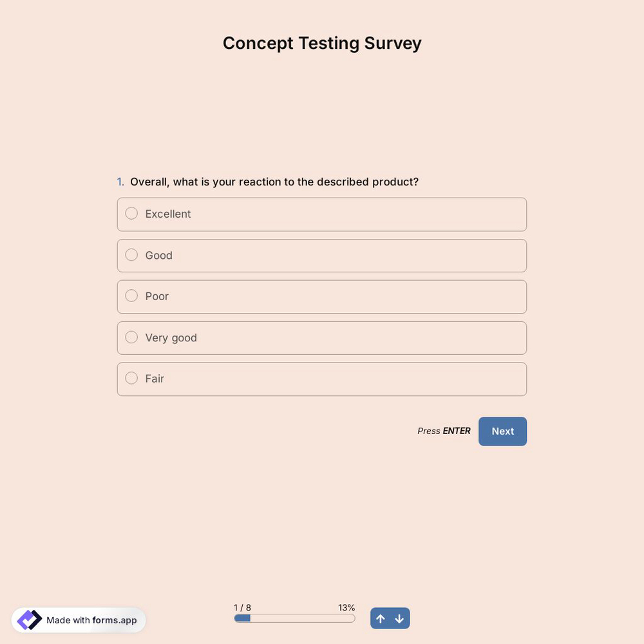
Task: Select the Good radio button
Action: [131, 254]
